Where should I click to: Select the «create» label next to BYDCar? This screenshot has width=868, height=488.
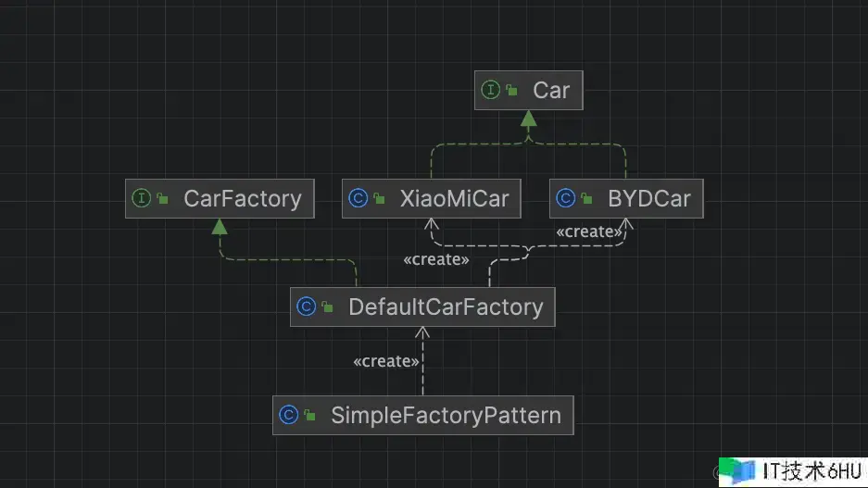point(588,231)
